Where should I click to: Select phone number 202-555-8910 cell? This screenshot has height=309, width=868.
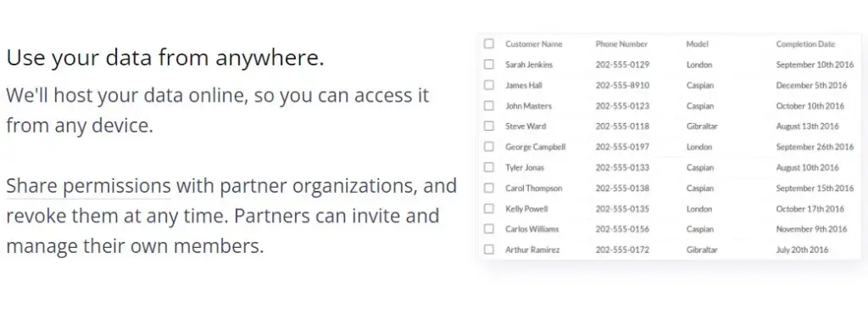[x=622, y=86]
